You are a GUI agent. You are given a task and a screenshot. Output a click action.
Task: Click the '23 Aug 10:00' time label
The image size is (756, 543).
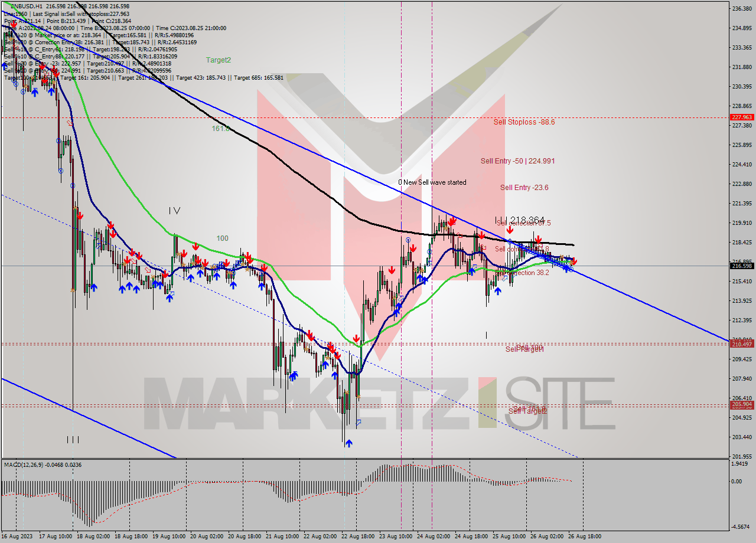[395, 537]
